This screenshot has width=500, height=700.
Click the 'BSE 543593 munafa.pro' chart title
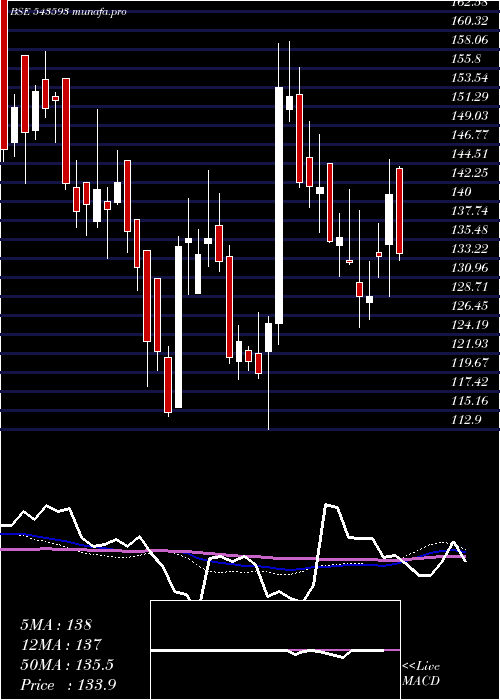click(68, 12)
